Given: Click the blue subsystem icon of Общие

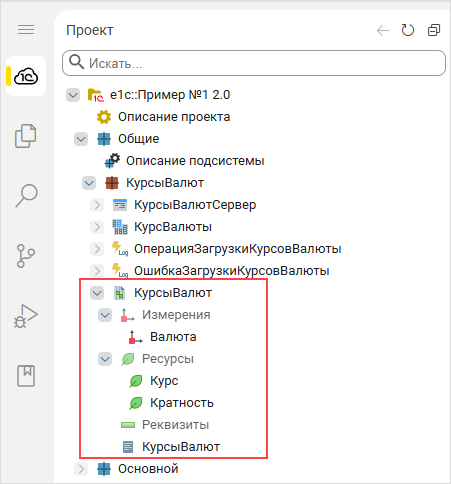Looking at the screenshot, I should (104, 139).
